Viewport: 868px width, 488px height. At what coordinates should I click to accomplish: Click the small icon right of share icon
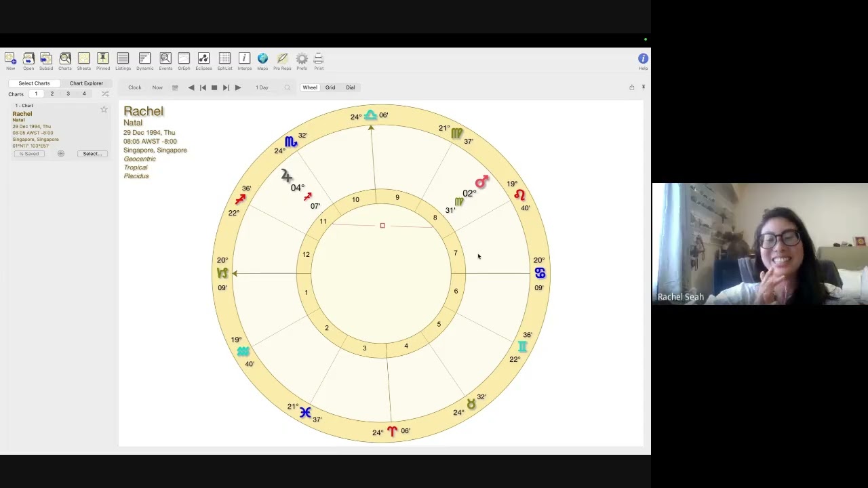click(x=643, y=87)
